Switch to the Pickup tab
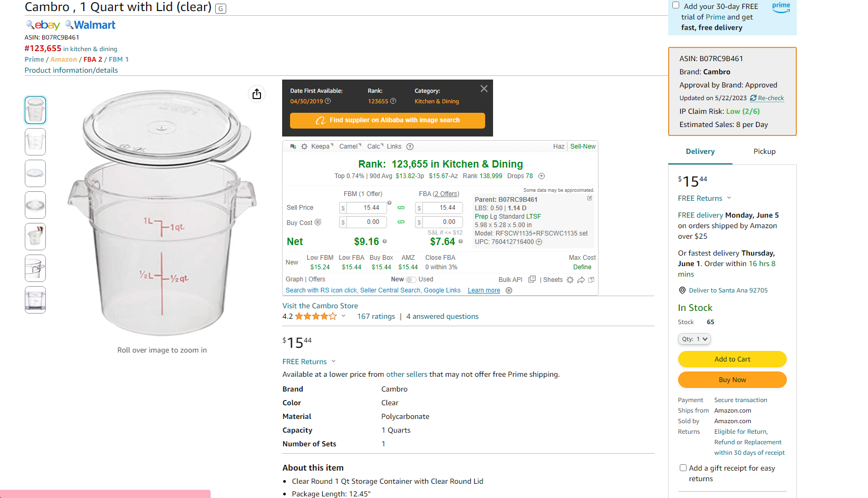This screenshot has height=498, width=868. pos(764,151)
